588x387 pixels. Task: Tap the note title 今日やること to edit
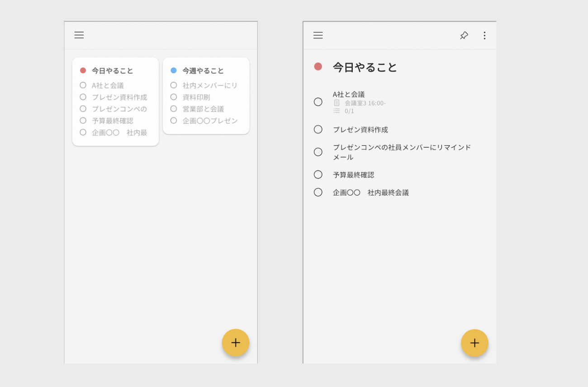pyautogui.click(x=364, y=67)
